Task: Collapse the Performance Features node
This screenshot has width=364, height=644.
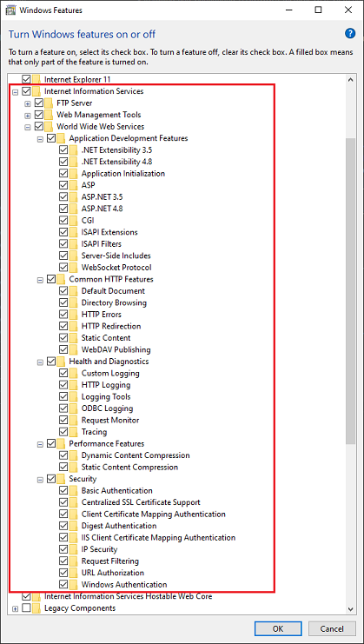Action: (40, 444)
